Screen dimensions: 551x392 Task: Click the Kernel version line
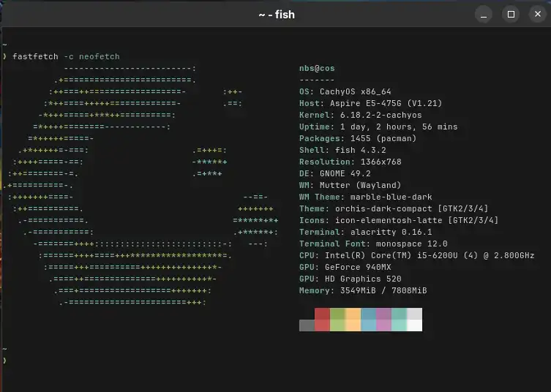point(360,115)
